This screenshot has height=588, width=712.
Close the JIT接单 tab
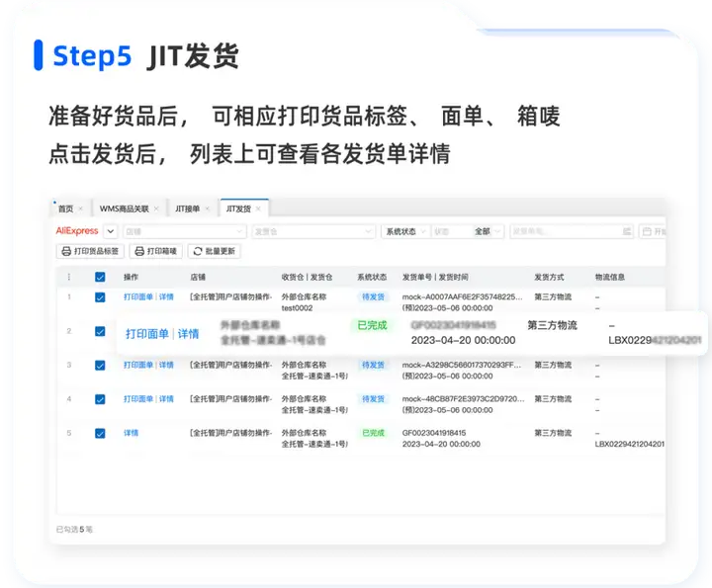[x=208, y=209]
